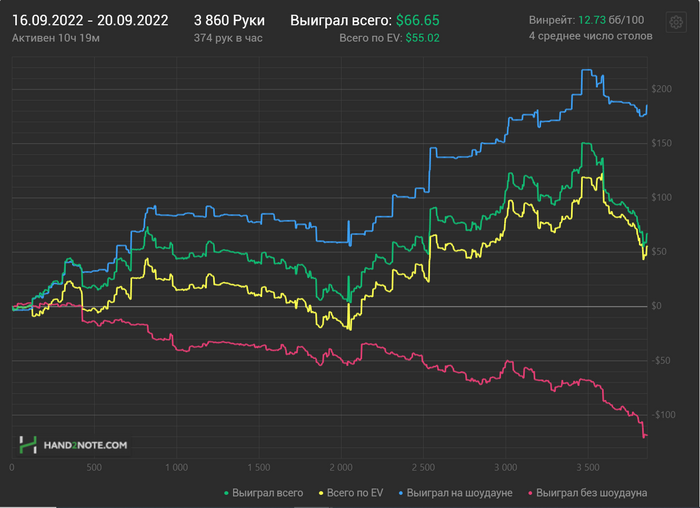Click the 3 500 x-axis tick label
The image size is (700, 508).
(x=588, y=468)
